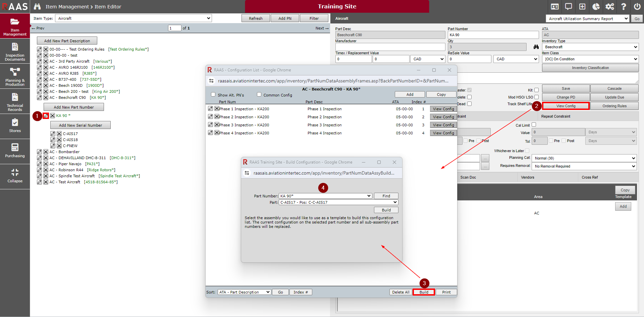Click the pie chart reports icon
Viewport: 644px width, 317px height.
pos(596,7)
